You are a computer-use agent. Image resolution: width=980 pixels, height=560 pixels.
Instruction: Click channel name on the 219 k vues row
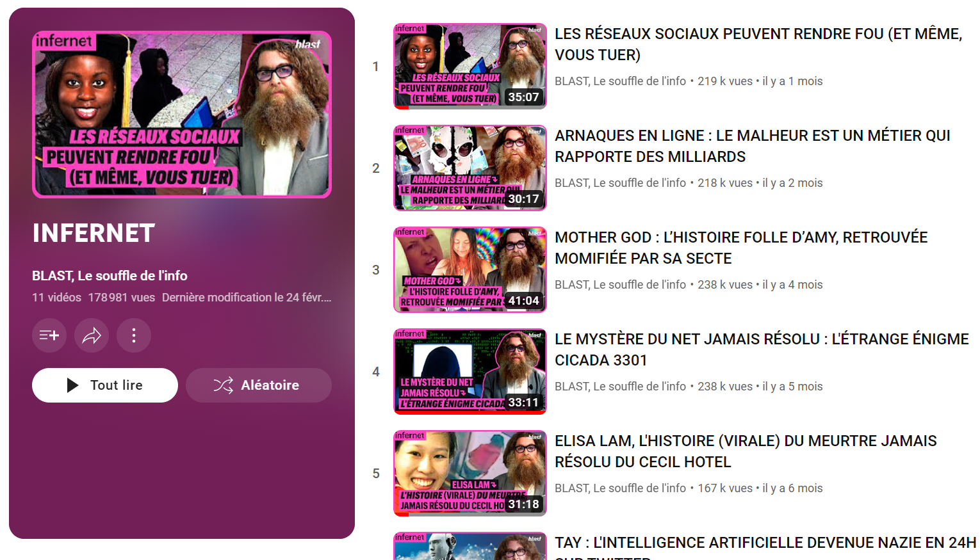620,81
